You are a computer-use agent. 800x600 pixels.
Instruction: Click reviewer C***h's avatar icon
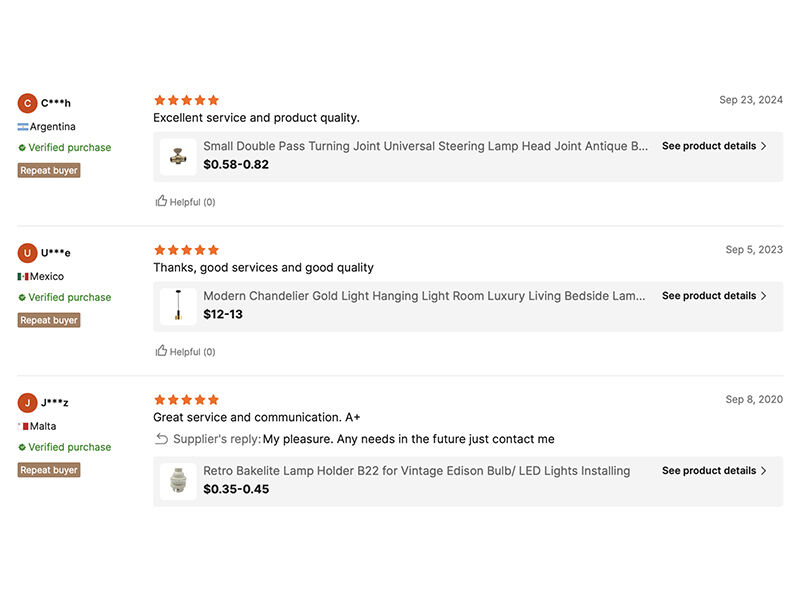click(27, 103)
